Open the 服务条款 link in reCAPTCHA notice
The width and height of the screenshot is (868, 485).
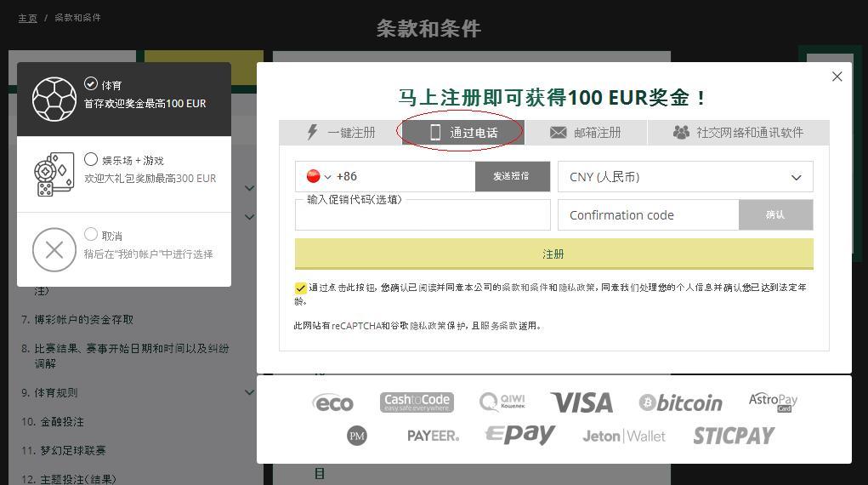pyautogui.click(x=499, y=325)
